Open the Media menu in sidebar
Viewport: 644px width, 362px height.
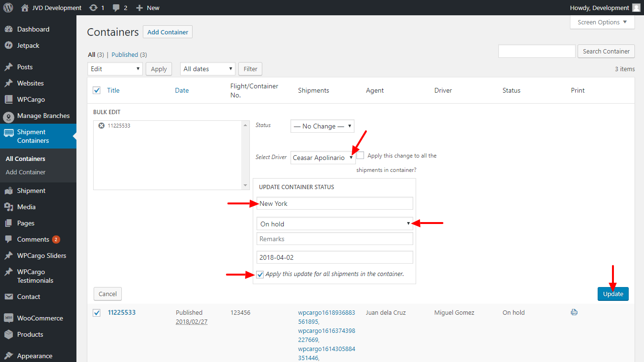pyautogui.click(x=26, y=207)
